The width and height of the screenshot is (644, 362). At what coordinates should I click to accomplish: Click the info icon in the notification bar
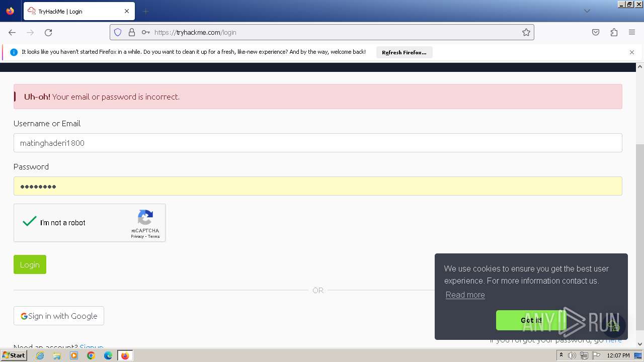[14, 52]
